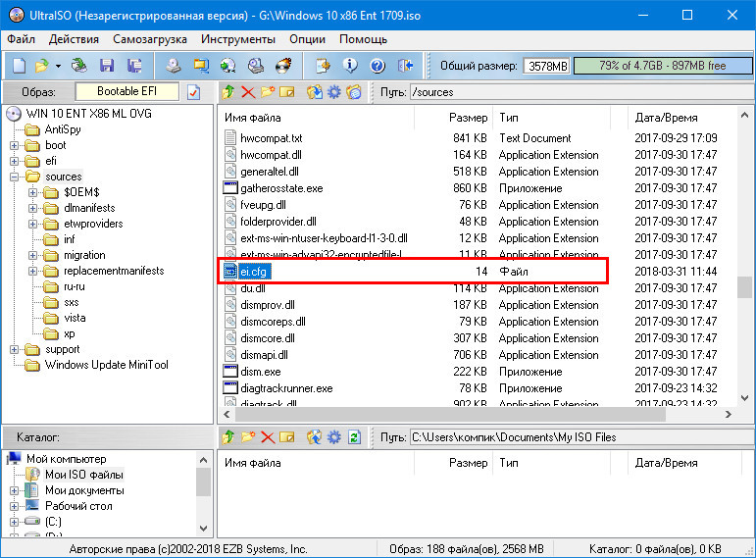Open the Самозагрузка menu

coord(150,39)
